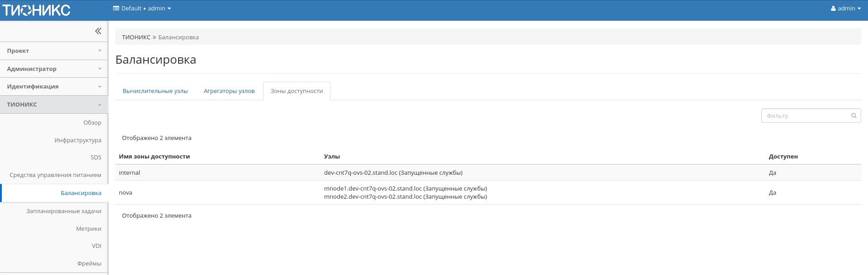This screenshot has width=868, height=275.
Task: Go to SDS sidebar item
Action: point(96,158)
